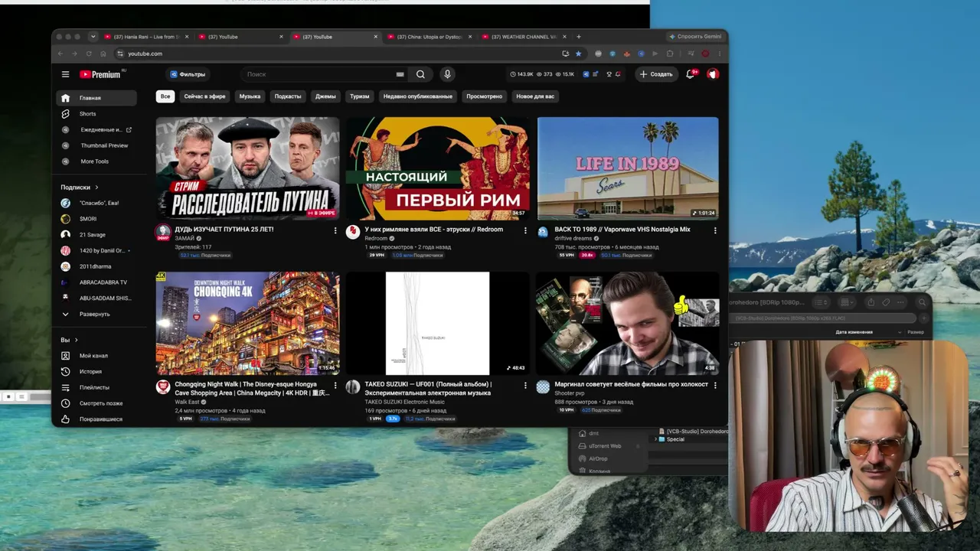Open more options for Redroom video
980x551 pixels.
pyautogui.click(x=525, y=230)
